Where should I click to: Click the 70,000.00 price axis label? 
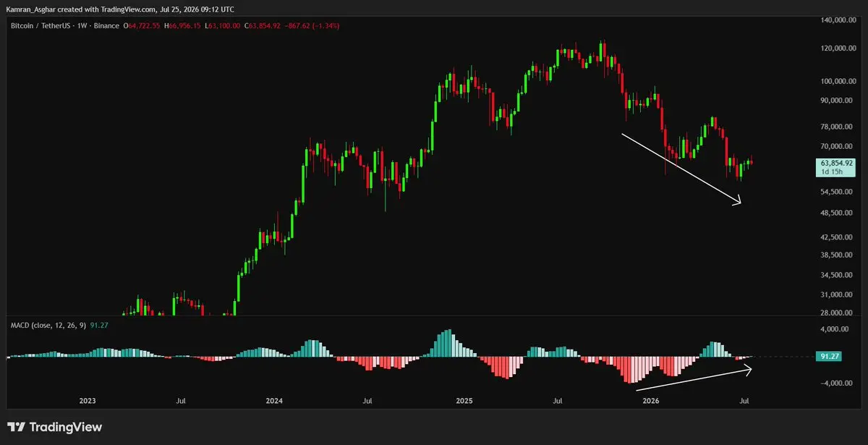(x=835, y=146)
